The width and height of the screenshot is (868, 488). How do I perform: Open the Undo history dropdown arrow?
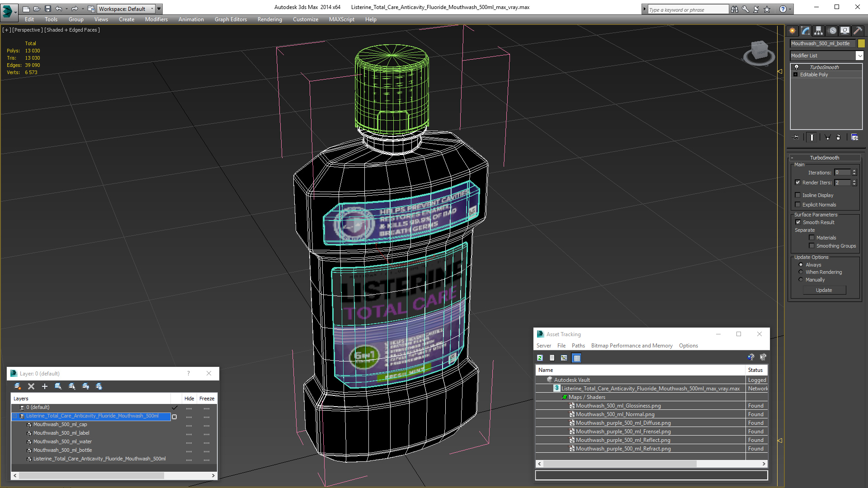[66, 9]
